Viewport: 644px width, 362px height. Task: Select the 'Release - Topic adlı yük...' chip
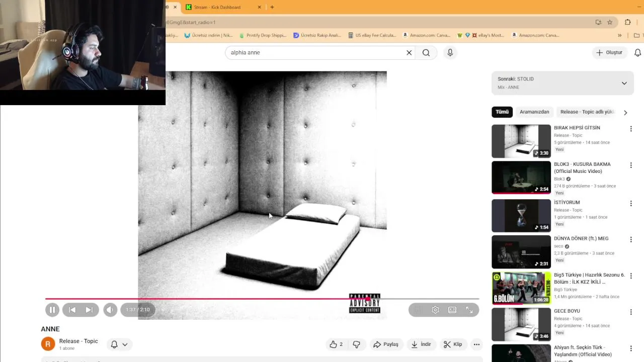(587, 112)
